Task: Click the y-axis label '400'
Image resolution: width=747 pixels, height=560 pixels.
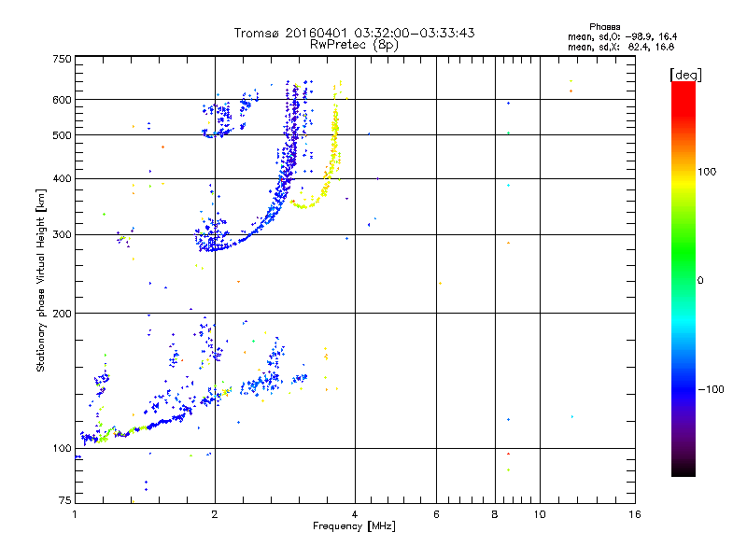Action: [63, 179]
